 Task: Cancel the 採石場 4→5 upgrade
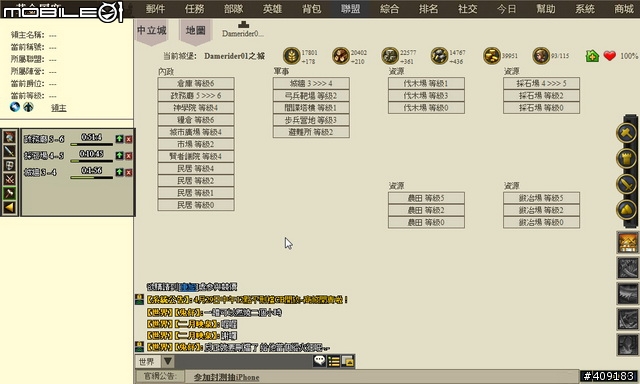click(129, 156)
